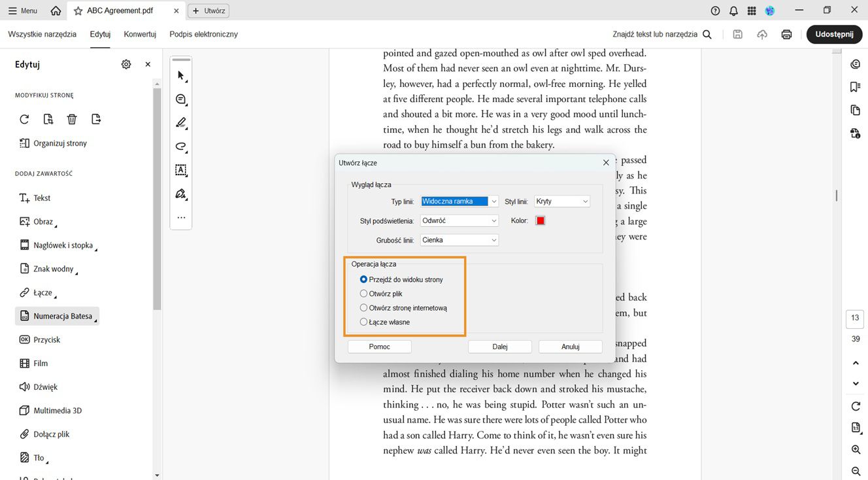Zoom in with the magnifier plus icon
The height and width of the screenshot is (480, 868).
(x=856, y=450)
